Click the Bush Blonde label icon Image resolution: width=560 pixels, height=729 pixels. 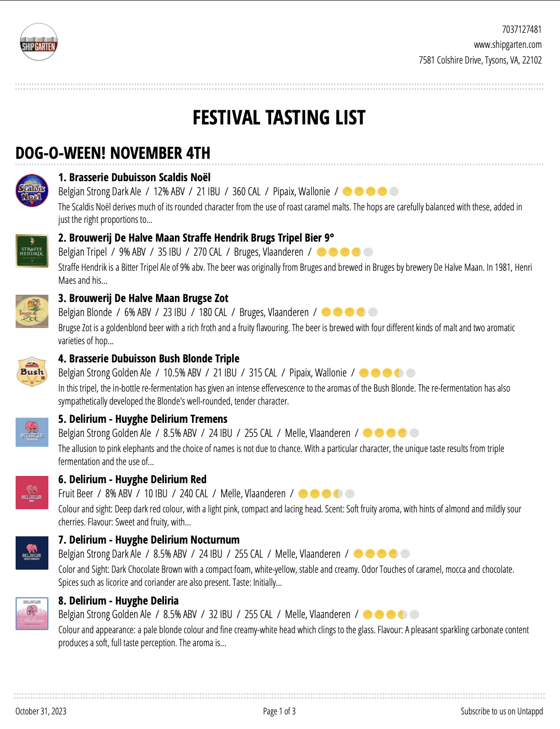(x=32, y=372)
